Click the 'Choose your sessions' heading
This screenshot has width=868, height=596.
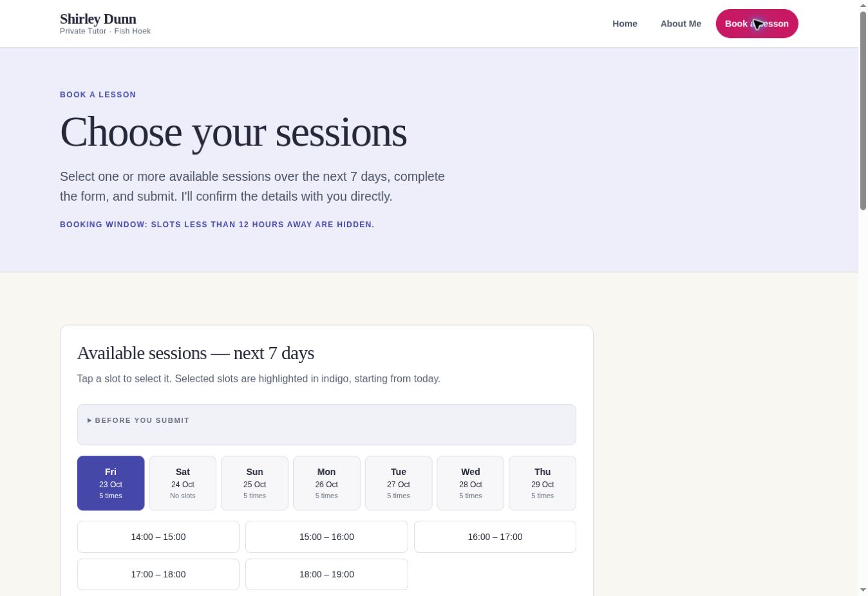[233, 133]
